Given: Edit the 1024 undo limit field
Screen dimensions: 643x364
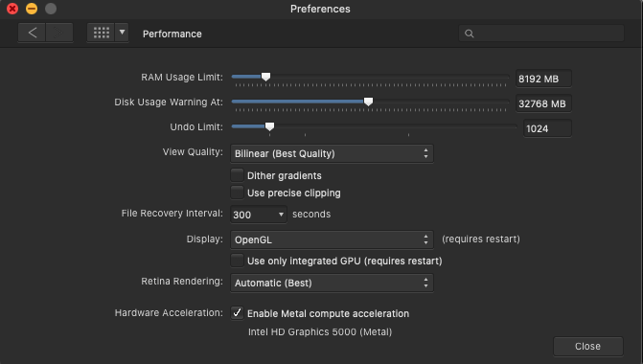Looking at the screenshot, I should point(547,128).
